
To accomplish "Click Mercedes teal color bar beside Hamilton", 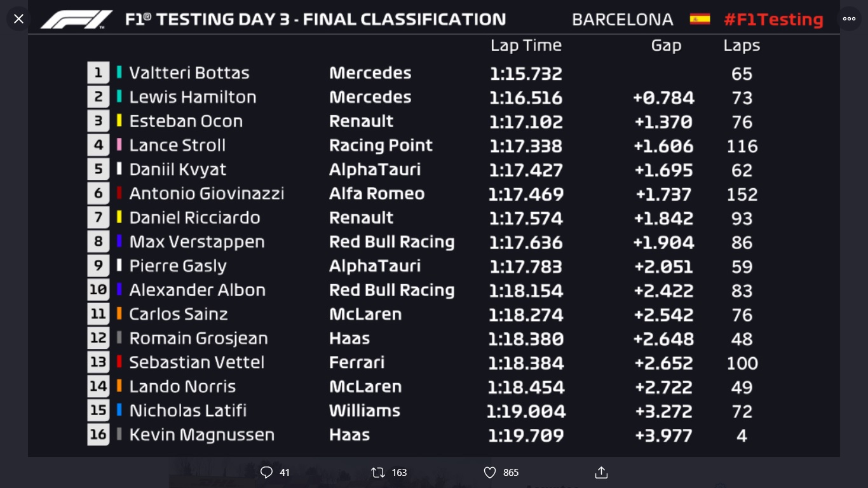I will pyautogui.click(x=119, y=97).
